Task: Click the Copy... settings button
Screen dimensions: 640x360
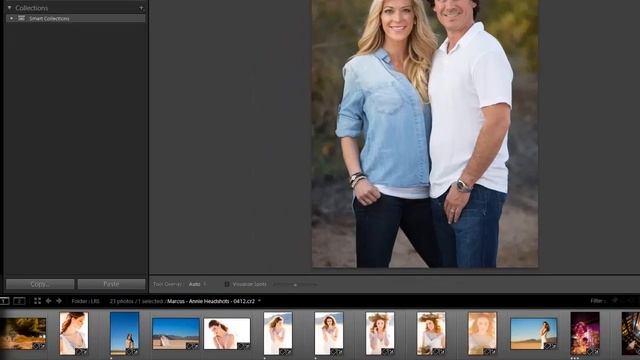Action: click(x=40, y=284)
